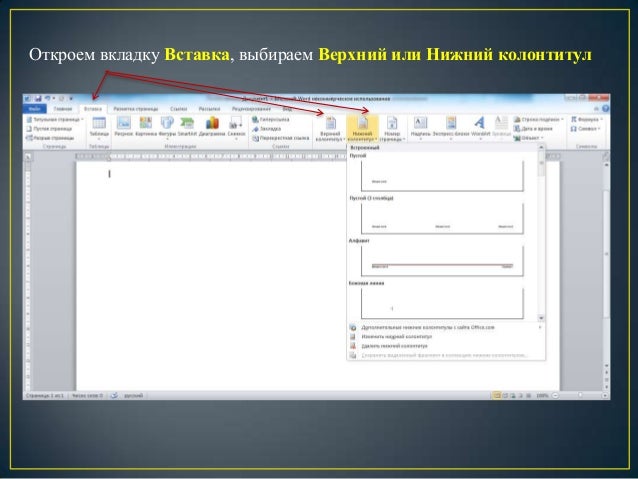Open the Символ dropdown
The height and width of the screenshot is (479, 638).
coord(585,129)
